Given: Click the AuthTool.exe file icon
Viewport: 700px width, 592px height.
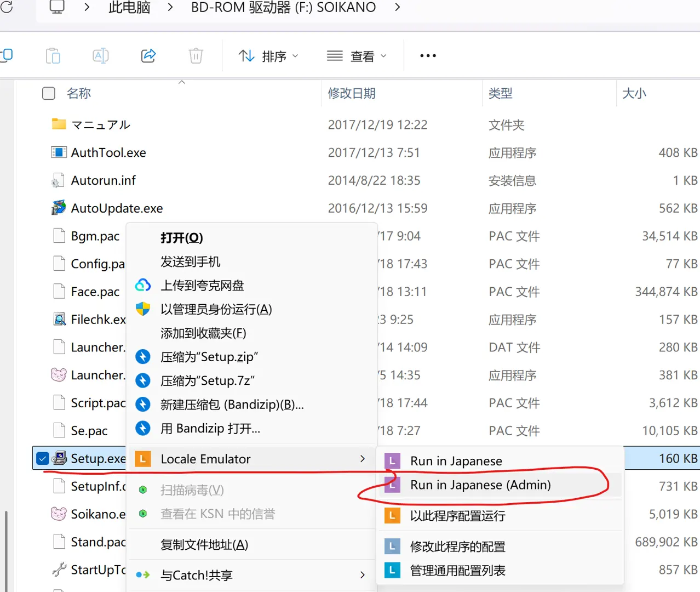Looking at the screenshot, I should coord(59,152).
